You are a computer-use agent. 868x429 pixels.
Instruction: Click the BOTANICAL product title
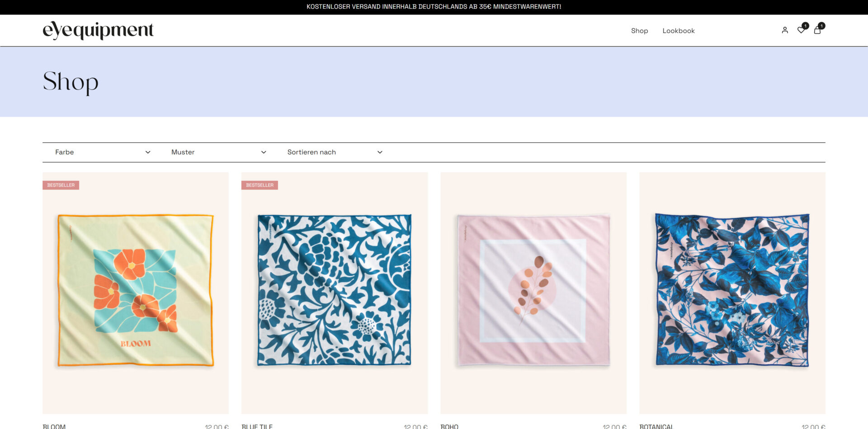click(x=656, y=426)
